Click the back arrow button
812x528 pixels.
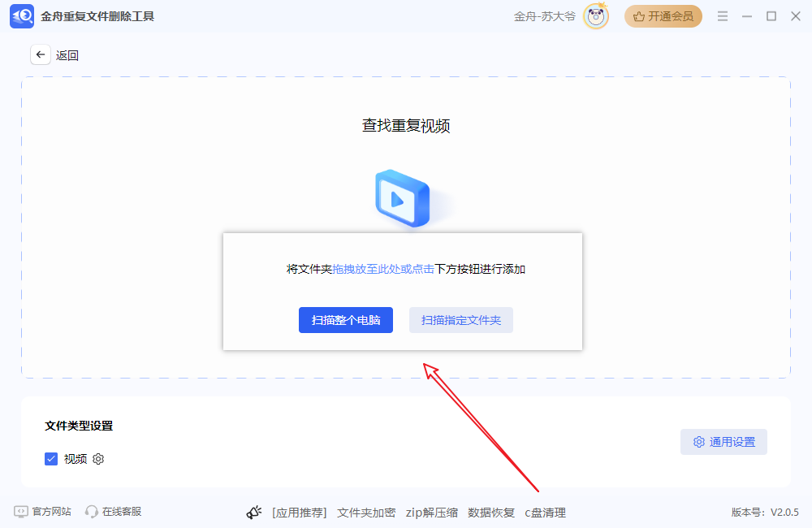(41, 54)
